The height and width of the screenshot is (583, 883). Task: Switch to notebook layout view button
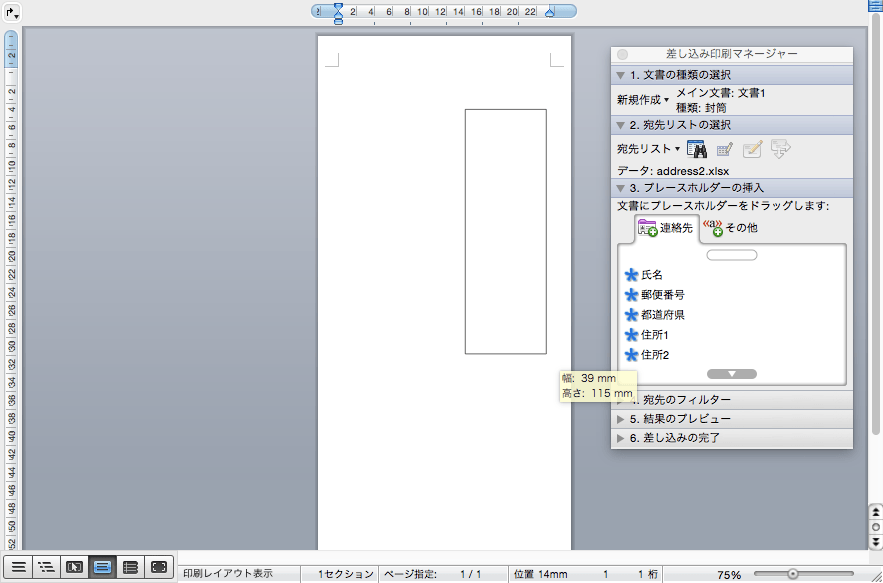coord(131,567)
